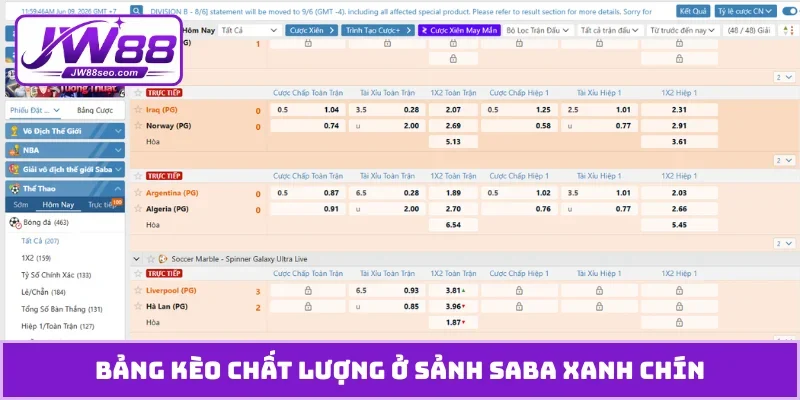Expand more markets for Argentina vs Algeria
The image size is (800, 400).
pos(784,243)
